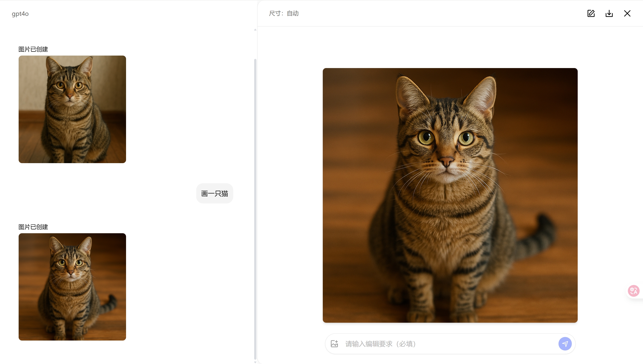Viewport: 643px width, 364px height.
Task: Click the scrollbar up arrow
Action: 255,30
